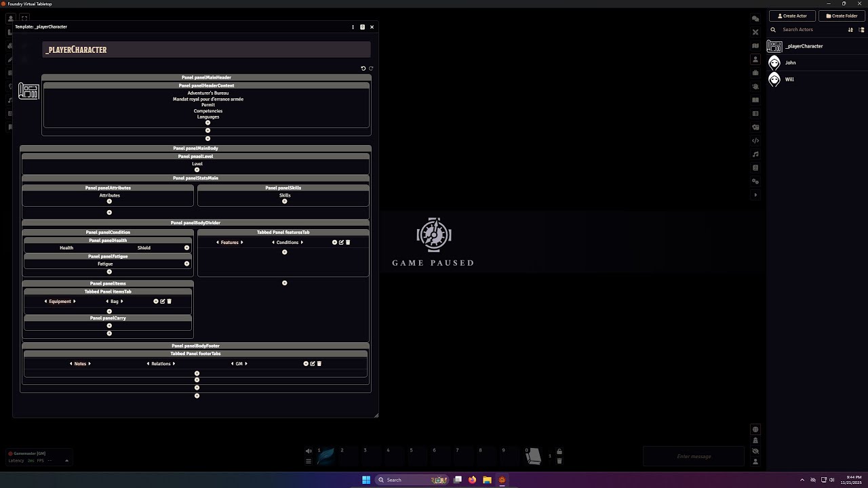Move the Conditions tab right arrow
The height and width of the screenshot is (488, 868).
pyautogui.click(x=302, y=242)
